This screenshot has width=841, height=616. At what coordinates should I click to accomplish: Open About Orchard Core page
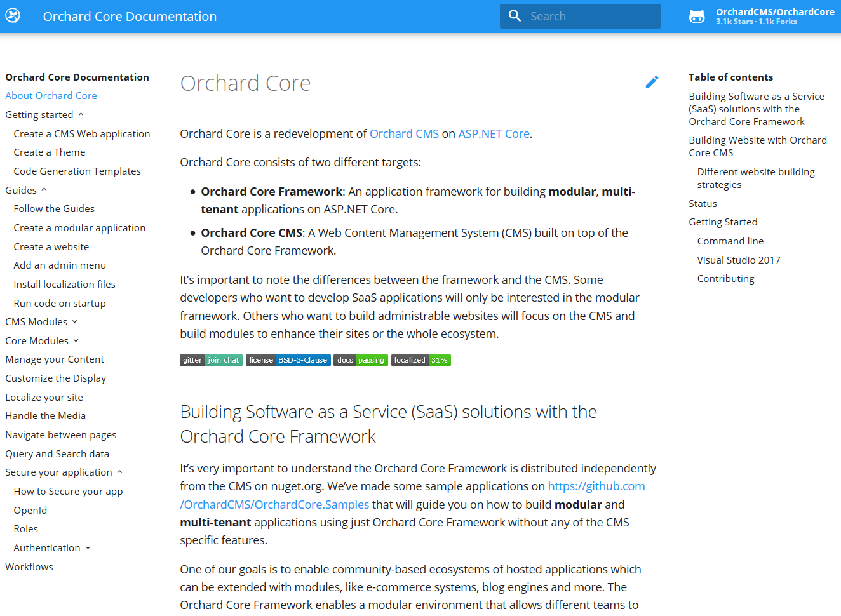click(x=51, y=96)
